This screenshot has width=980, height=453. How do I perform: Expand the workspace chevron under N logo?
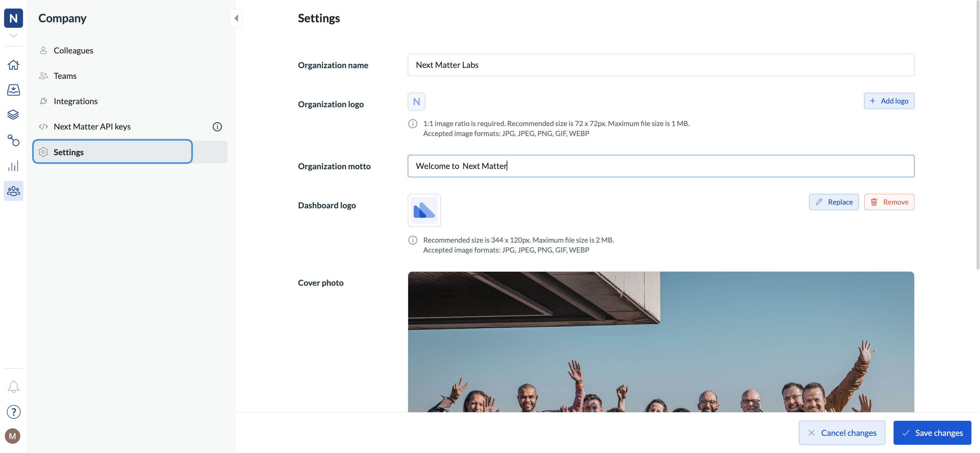13,36
